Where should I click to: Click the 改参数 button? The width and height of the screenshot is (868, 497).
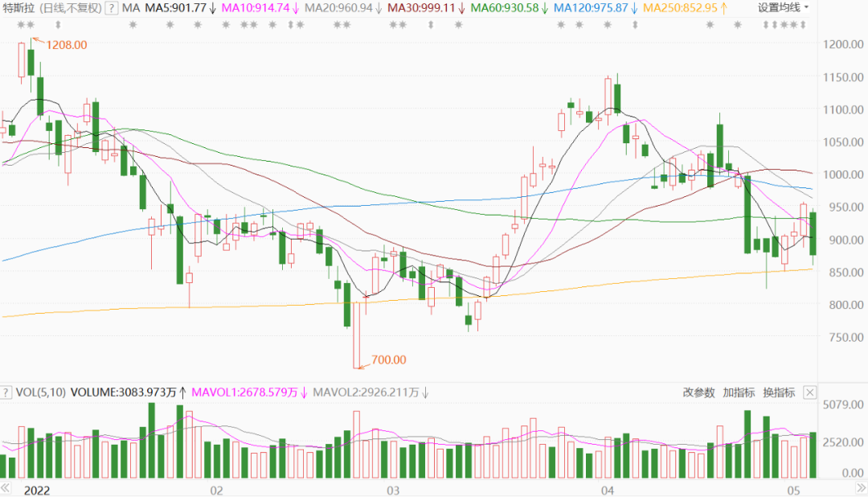[x=698, y=392]
